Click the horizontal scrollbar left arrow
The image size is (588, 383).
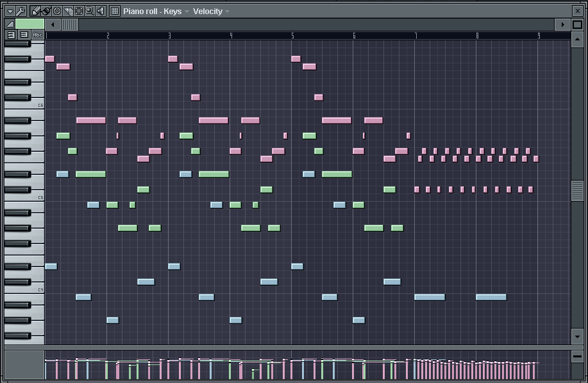click(x=52, y=24)
